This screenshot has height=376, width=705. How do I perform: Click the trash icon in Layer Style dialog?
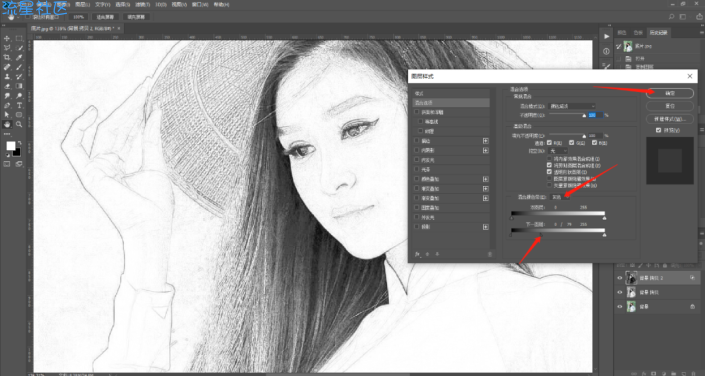(490, 254)
